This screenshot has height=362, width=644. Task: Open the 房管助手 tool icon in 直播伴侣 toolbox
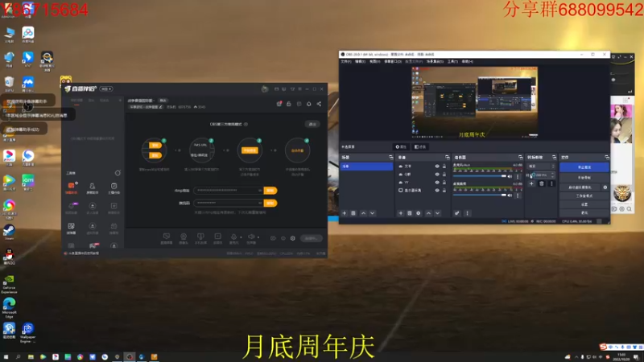coord(93,188)
